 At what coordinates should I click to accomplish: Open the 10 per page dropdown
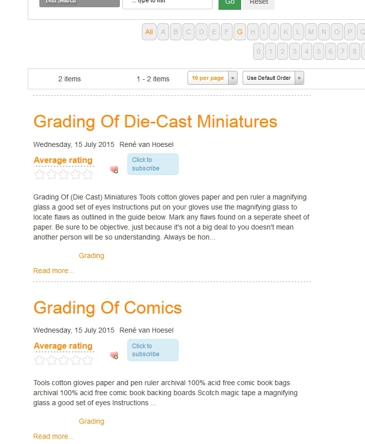pyautogui.click(x=212, y=78)
